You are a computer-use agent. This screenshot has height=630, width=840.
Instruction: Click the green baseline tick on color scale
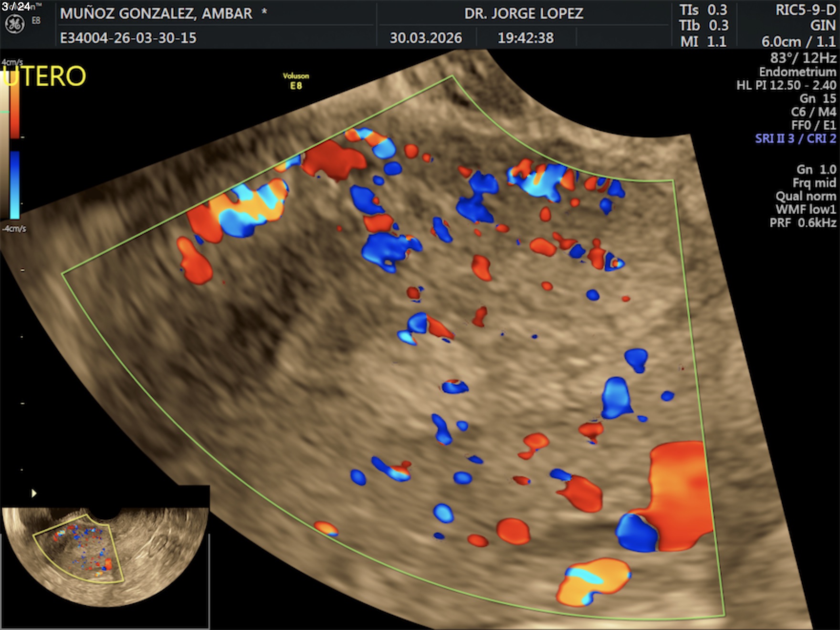pos(5,112)
